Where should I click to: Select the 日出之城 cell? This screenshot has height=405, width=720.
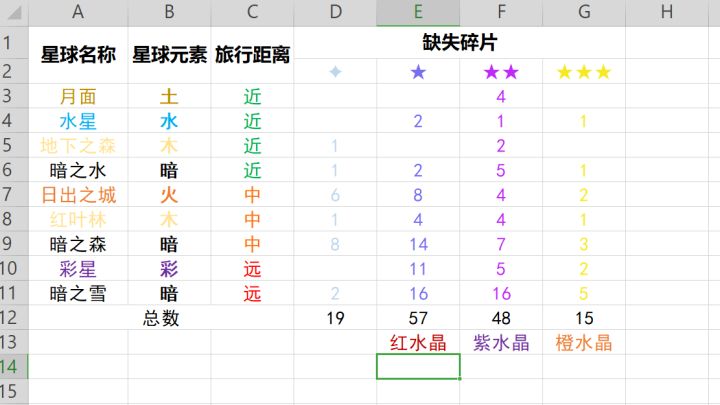78,195
